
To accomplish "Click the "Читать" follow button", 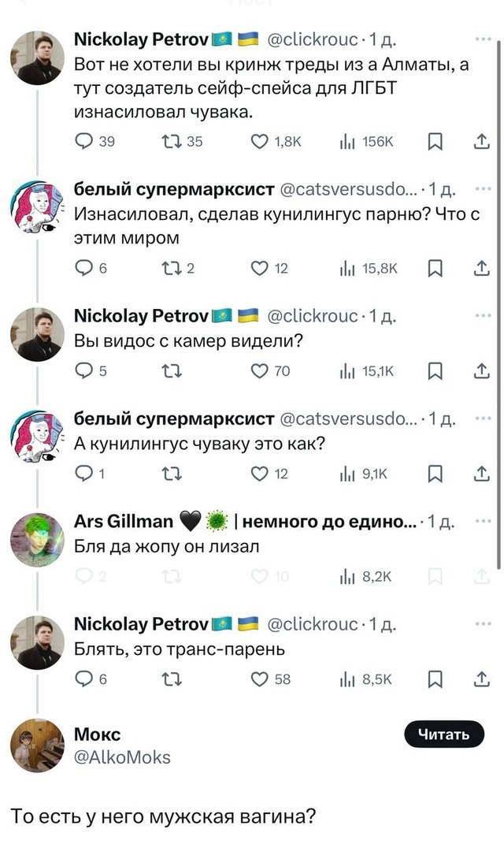I will [443, 735].
